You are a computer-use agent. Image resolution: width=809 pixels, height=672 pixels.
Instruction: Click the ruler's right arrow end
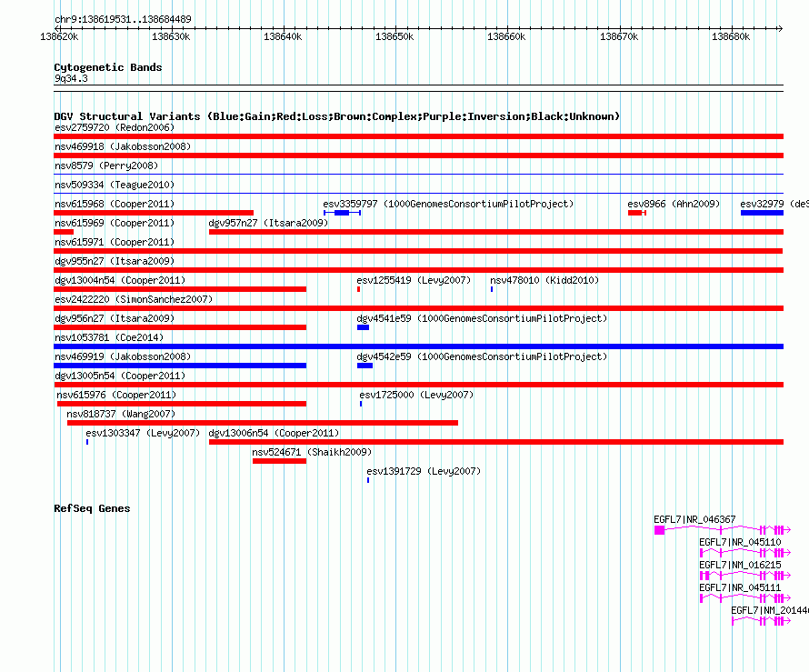tap(780, 28)
